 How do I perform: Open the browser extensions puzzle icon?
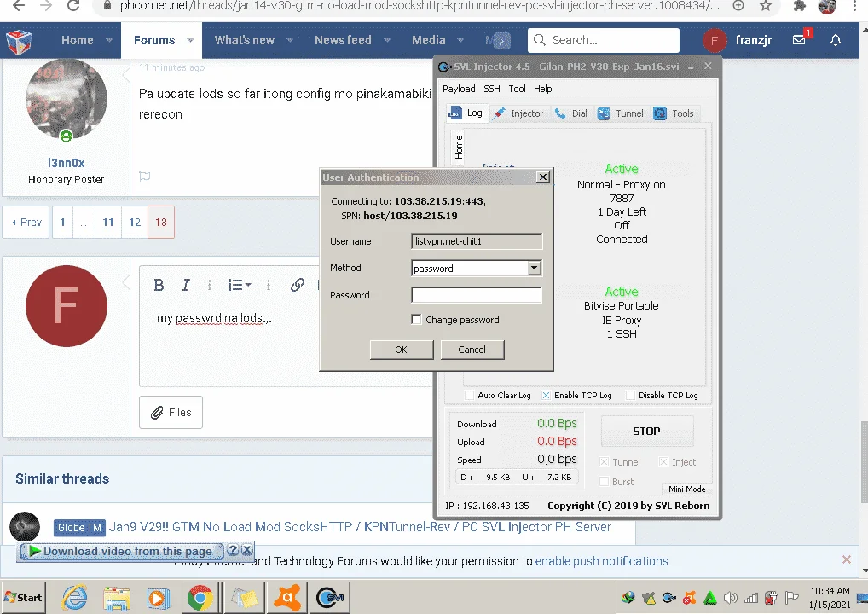point(799,6)
